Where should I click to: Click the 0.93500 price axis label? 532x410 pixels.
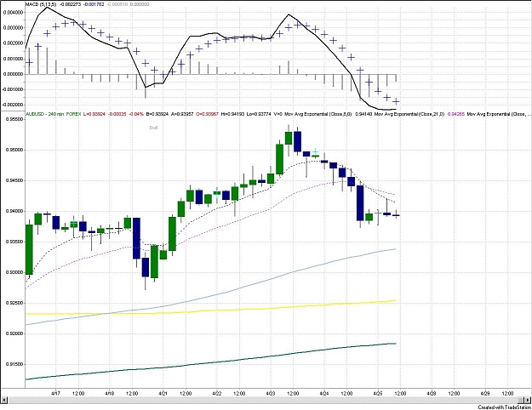pos(14,242)
